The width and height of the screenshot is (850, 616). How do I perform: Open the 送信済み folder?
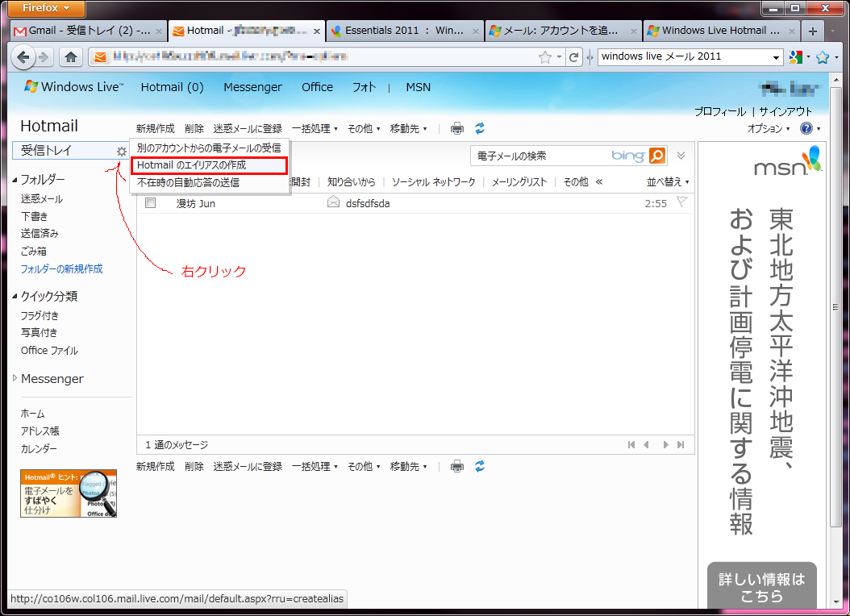point(40,234)
